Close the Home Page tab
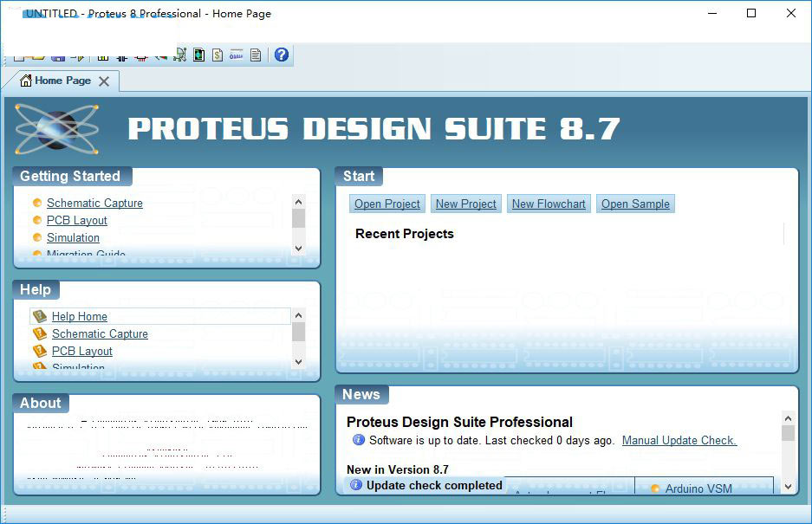Image resolution: width=812 pixels, height=524 pixels. [104, 81]
